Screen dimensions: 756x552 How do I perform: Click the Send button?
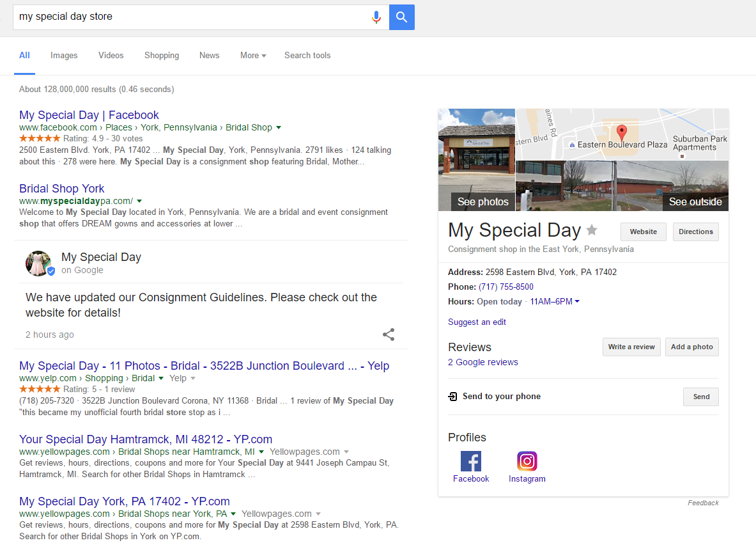(701, 397)
